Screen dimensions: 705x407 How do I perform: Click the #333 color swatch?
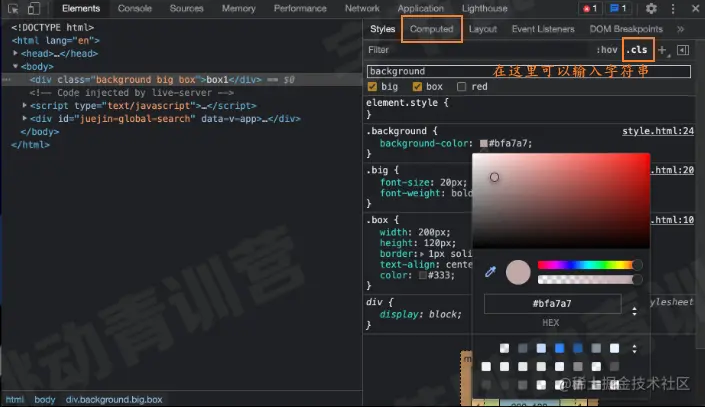coord(423,275)
